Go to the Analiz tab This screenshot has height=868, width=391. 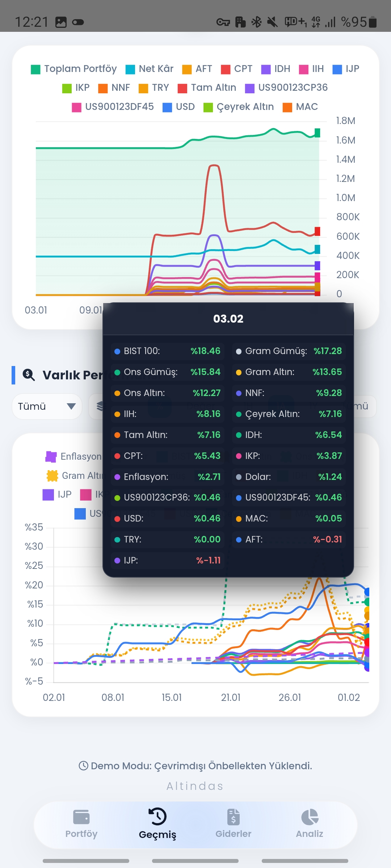310,825
